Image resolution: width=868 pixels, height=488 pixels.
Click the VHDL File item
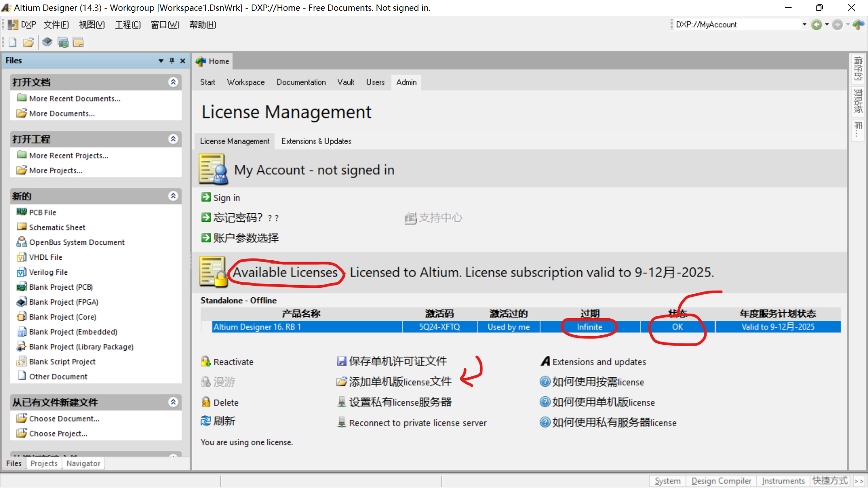[x=46, y=257]
